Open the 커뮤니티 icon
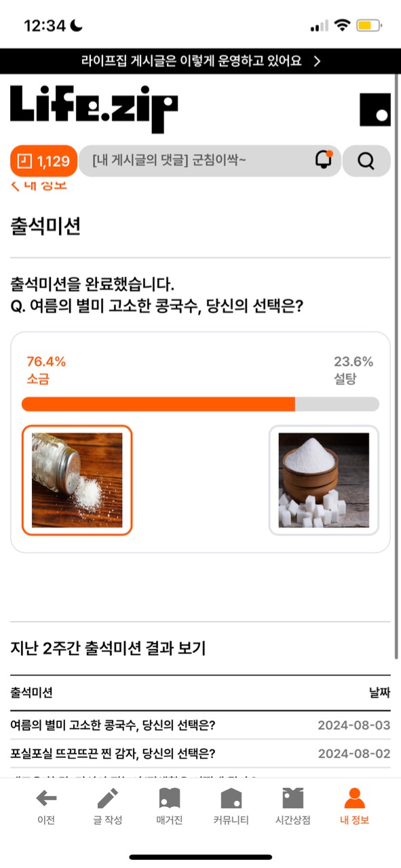Screen dimensions: 401x868 click(231, 798)
